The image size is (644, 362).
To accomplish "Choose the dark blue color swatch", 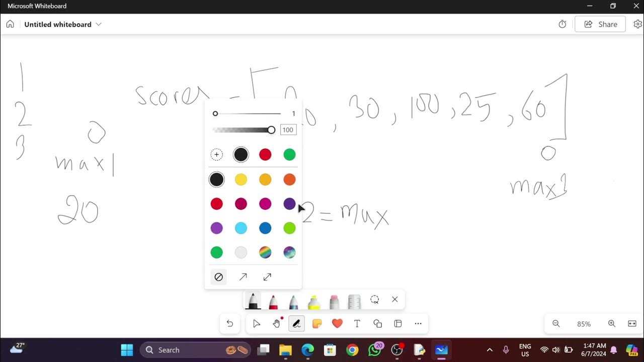I will [265, 228].
